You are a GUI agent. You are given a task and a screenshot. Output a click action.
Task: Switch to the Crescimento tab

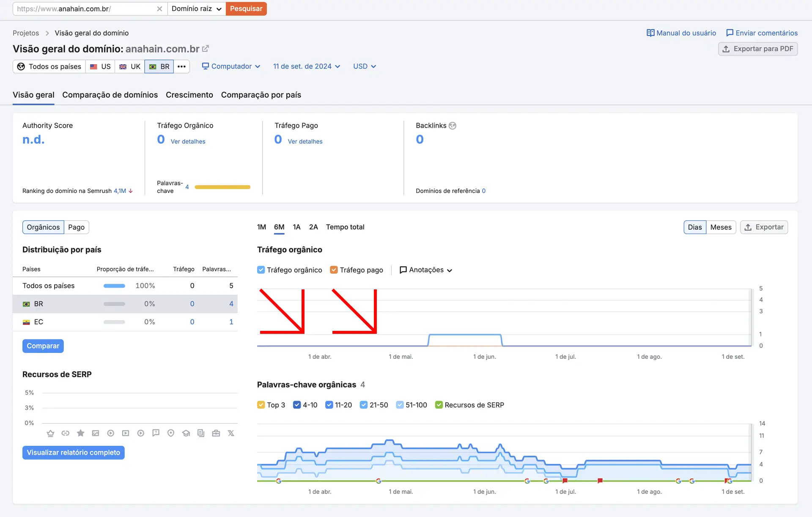pyautogui.click(x=189, y=95)
